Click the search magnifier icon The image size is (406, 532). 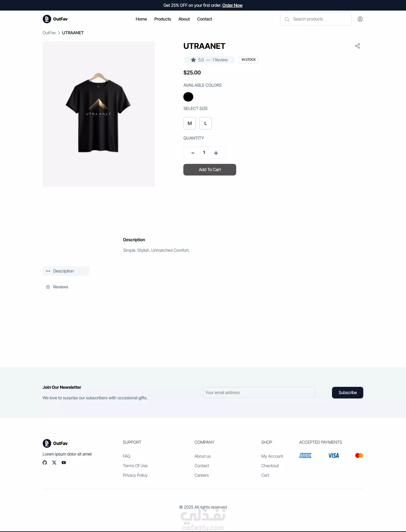tap(287, 19)
